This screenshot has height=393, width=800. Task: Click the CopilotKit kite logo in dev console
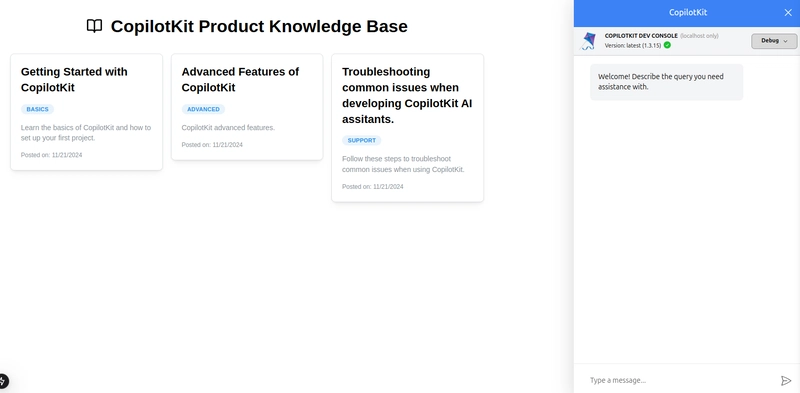click(588, 41)
